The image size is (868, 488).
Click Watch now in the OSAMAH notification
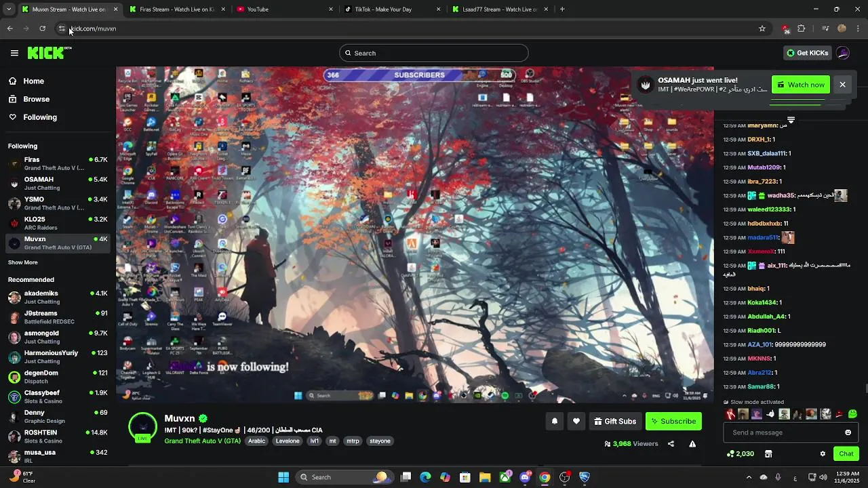point(800,85)
